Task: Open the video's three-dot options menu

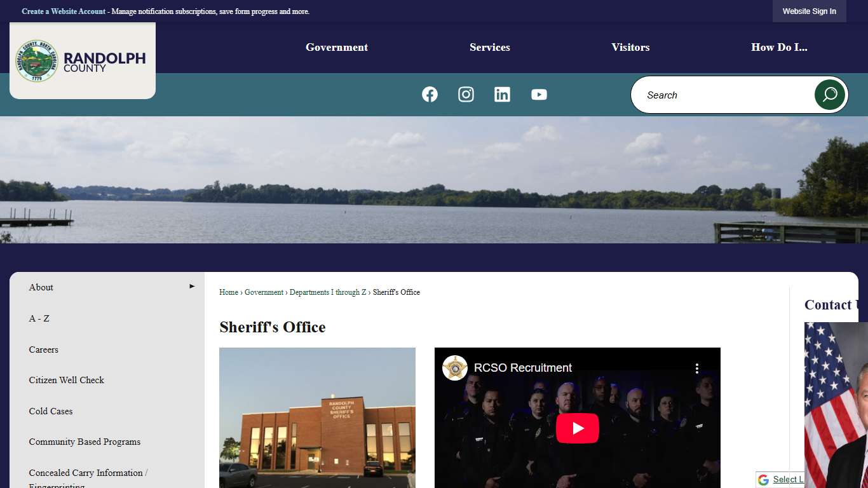Action: (696, 368)
